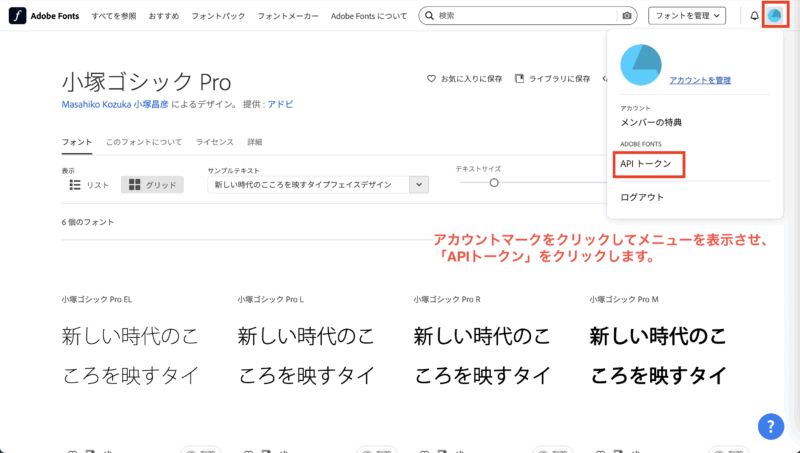The width and height of the screenshot is (800, 453).
Task: Select the 詳細 tab
Action: (255, 142)
